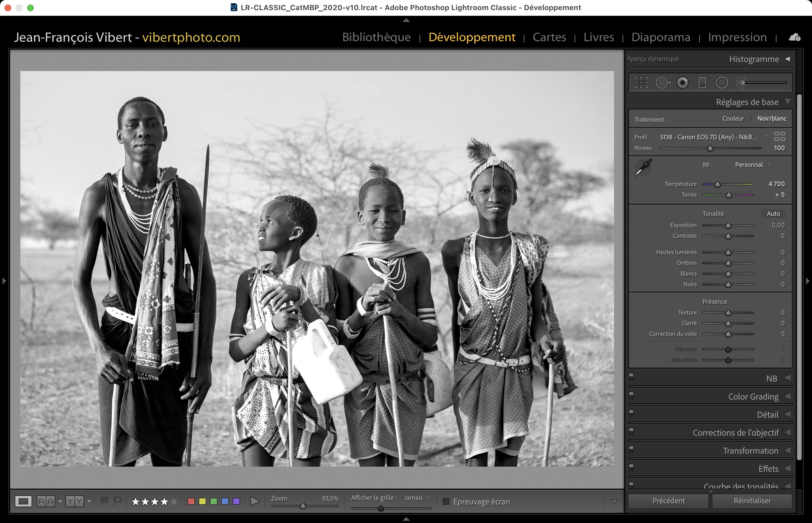Screen dimensions: 812x523
Task: Apply the red color label swatch
Action: (x=191, y=501)
